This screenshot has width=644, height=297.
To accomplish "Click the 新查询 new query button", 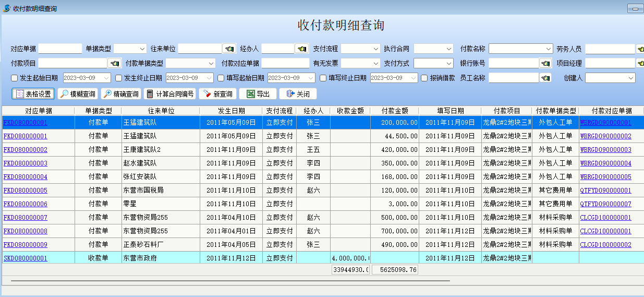I will (217, 94).
